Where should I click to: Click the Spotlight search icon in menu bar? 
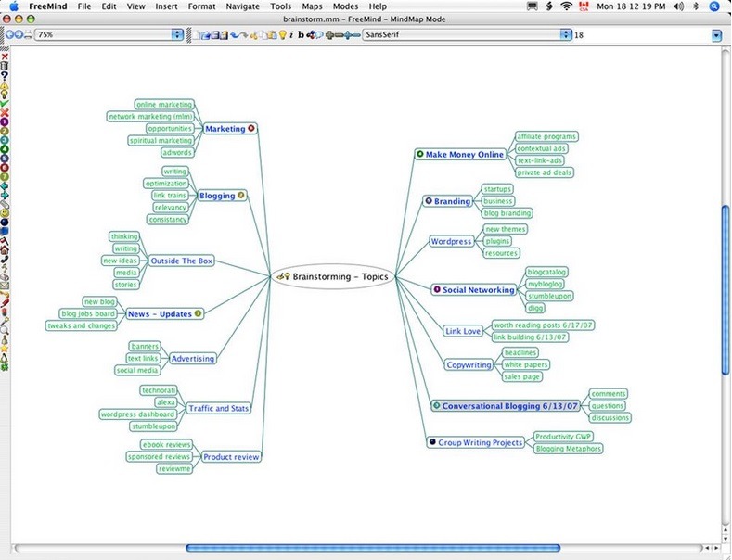pos(715,6)
